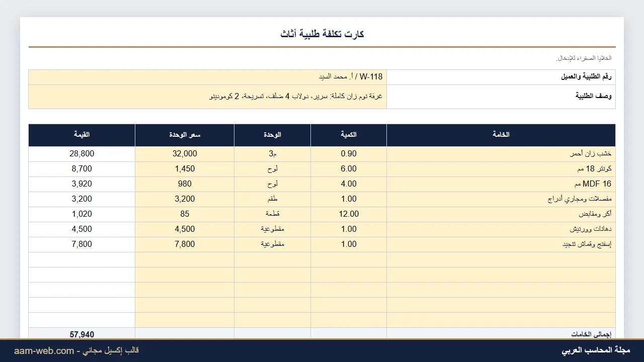
Task: Select the quantity cell showing 0.90
Action: pyautogui.click(x=349, y=154)
